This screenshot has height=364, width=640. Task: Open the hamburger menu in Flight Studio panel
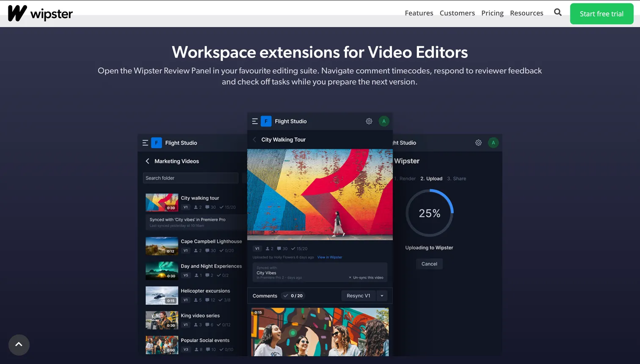tap(255, 121)
